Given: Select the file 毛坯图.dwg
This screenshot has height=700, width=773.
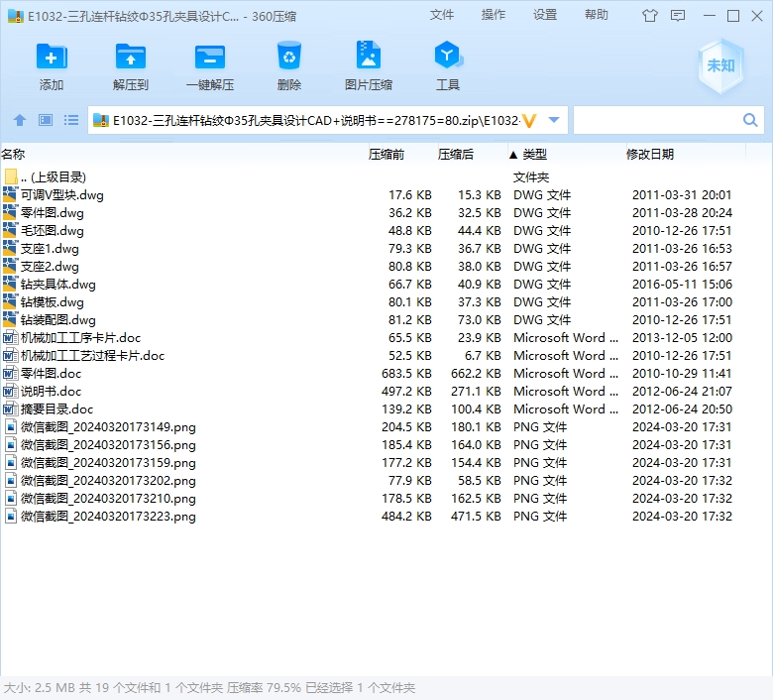Looking at the screenshot, I should point(53,231).
